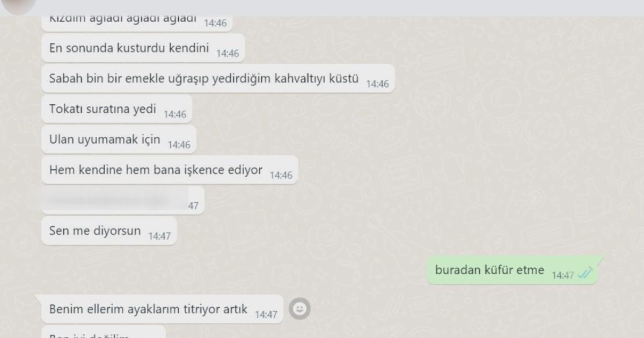644x338 pixels.
Task: Click the 14:47 timestamp beside 'Sen me diyorsun'
Action: [159, 236]
